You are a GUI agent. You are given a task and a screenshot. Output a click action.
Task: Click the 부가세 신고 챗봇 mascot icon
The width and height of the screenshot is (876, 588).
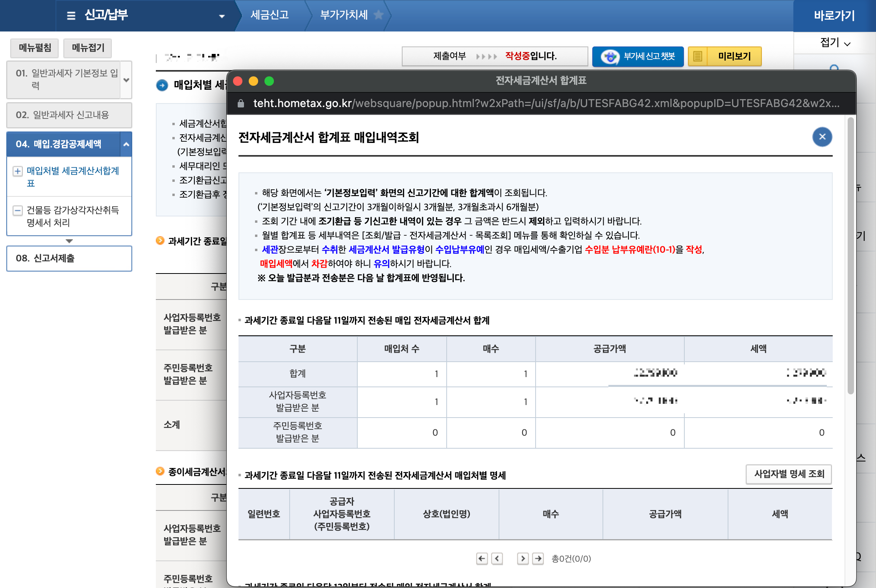coord(610,57)
